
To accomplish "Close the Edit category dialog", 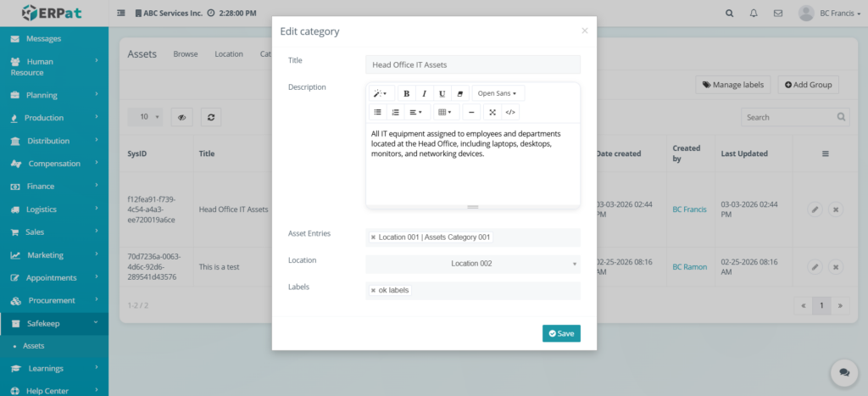I will tap(584, 31).
